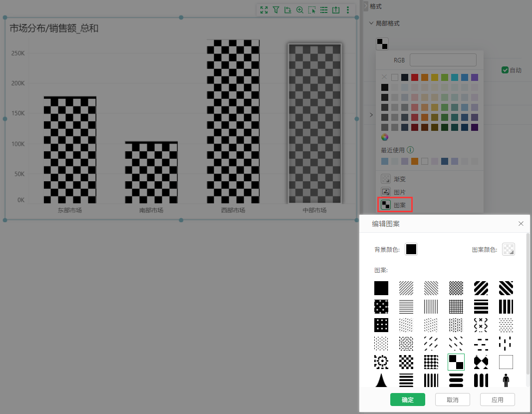The width and height of the screenshot is (532, 414).
Task: Pick the purple swatch in top palette row
Action: point(475,77)
